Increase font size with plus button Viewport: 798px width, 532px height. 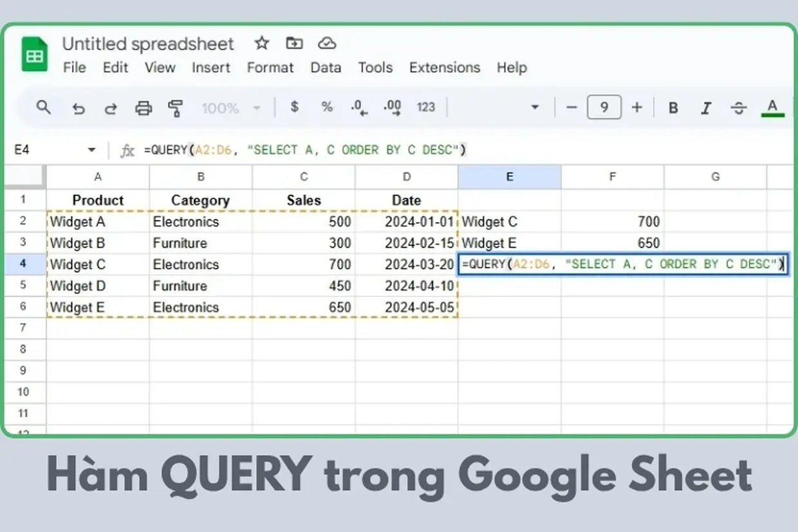click(x=637, y=107)
